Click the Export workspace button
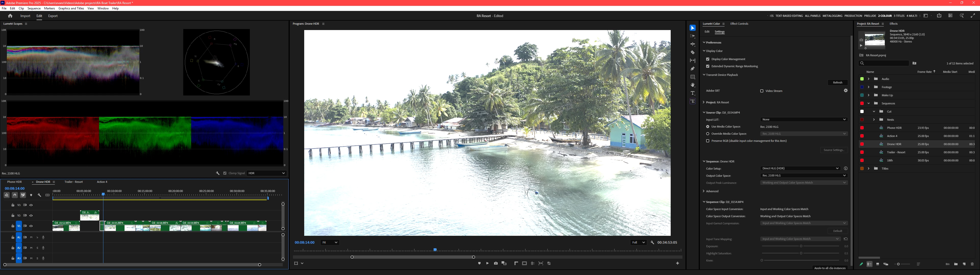This screenshot has height=275, width=980. pos(53,16)
